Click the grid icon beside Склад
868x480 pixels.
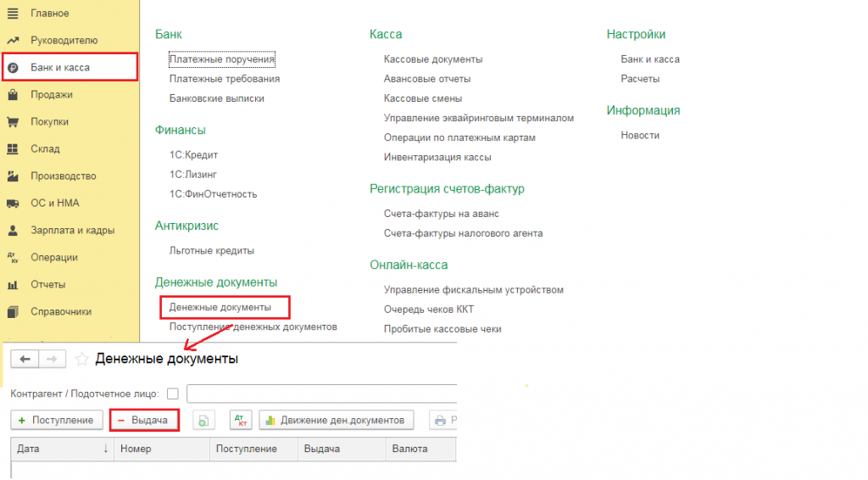click(x=12, y=149)
